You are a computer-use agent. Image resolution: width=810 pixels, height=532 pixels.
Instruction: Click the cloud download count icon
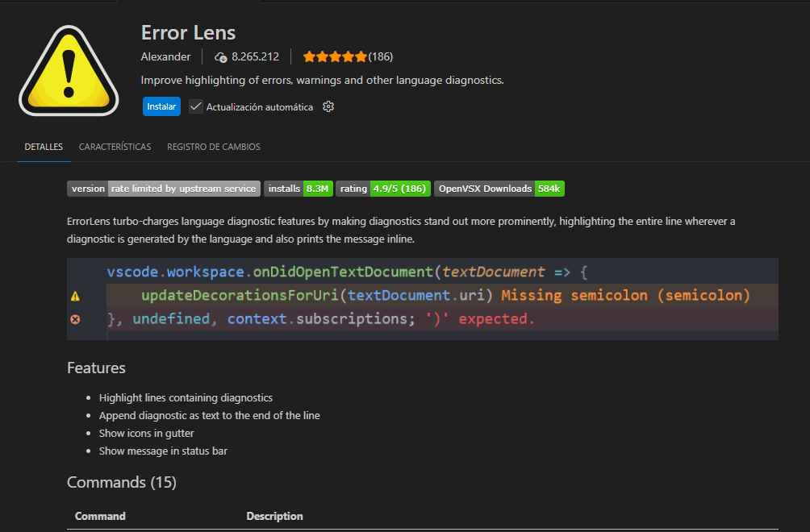pyautogui.click(x=220, y=57)
